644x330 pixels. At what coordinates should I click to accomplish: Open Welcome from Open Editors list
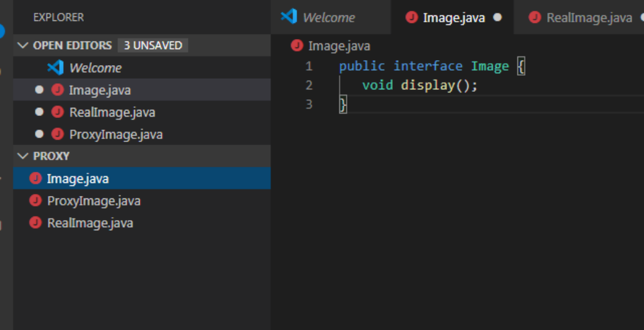coord(95,68)
